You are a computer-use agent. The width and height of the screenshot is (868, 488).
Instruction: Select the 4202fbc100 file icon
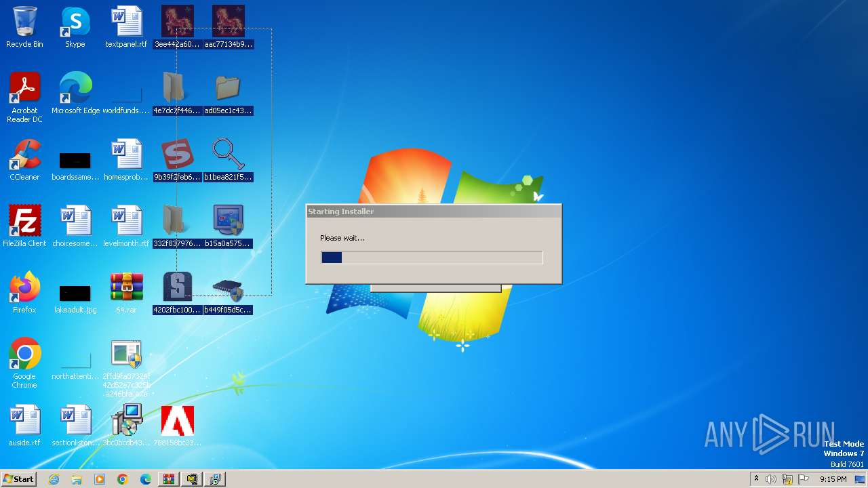(178, 293)
